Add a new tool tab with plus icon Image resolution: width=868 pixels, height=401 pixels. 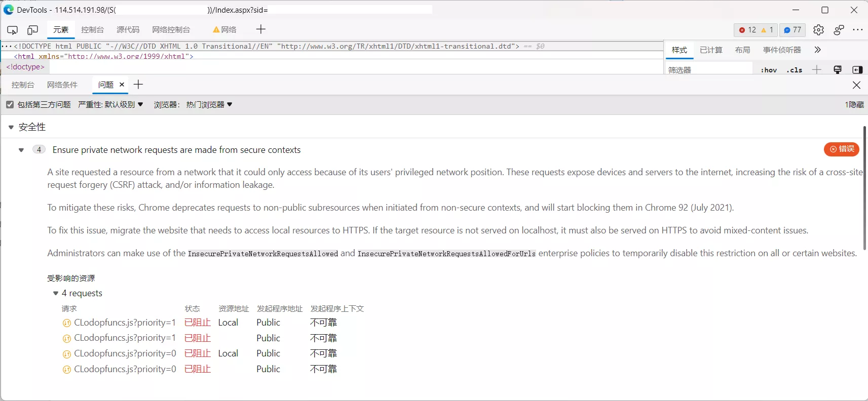coord(260,29)
